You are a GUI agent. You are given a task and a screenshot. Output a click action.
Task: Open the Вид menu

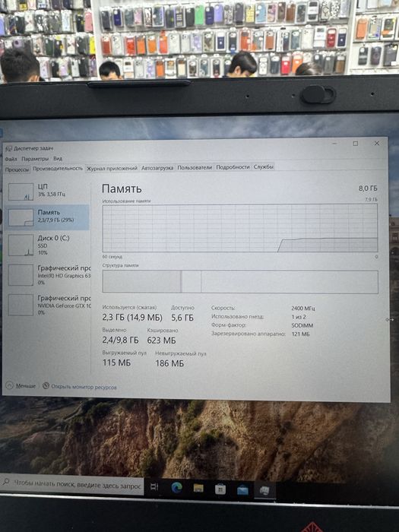click(58, 158)
